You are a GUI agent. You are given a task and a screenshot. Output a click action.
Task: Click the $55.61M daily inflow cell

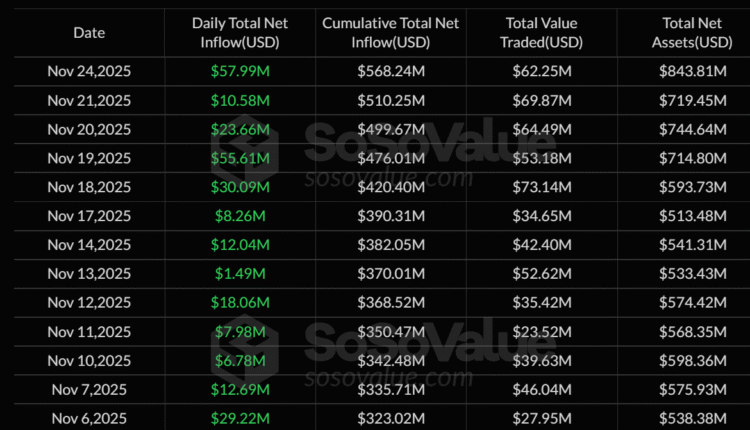[240, 159]
